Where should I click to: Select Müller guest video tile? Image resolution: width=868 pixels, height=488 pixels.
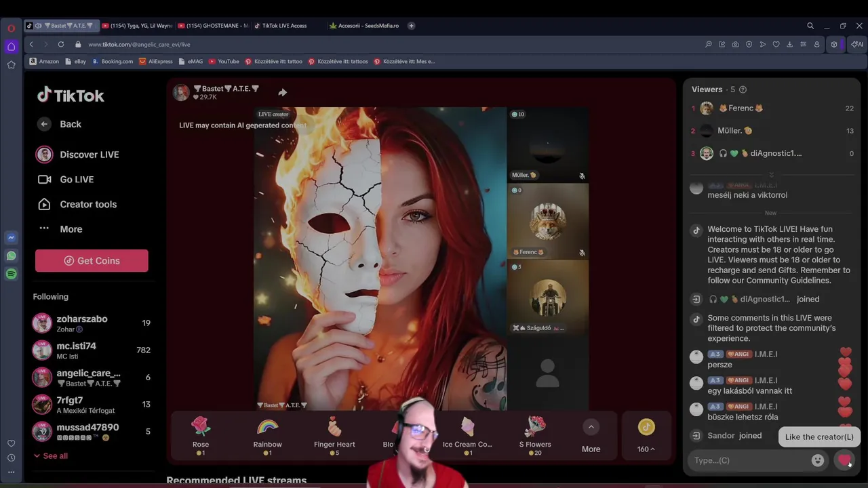[x=548, y=145]
